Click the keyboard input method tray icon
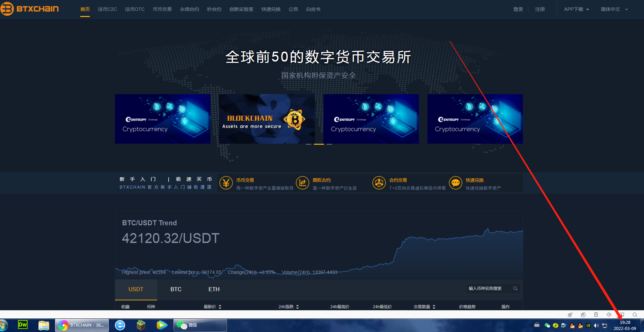This screenshot has width=644, height=332. (x=537, y=325)
